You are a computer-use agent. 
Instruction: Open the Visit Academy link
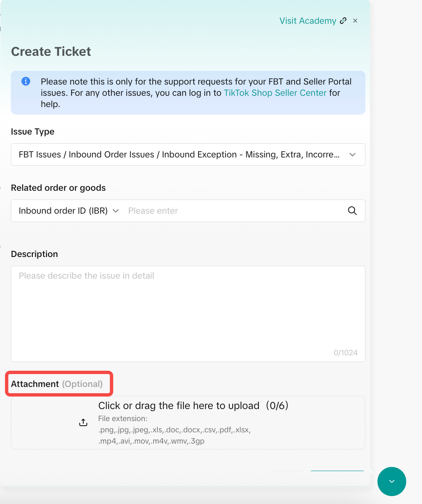click(x=308, y=21)
